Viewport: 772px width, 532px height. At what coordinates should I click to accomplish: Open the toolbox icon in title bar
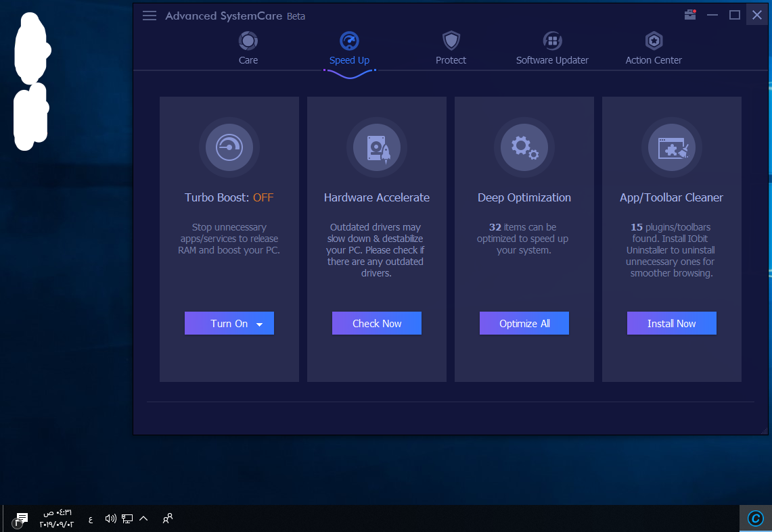coord(690,15)
